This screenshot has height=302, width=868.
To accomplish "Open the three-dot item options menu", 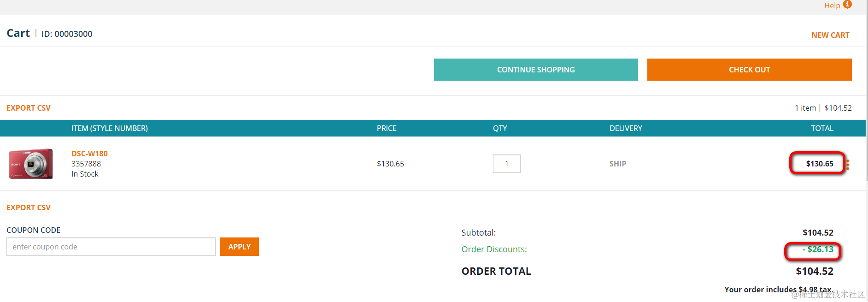I will tap(848, 165).
